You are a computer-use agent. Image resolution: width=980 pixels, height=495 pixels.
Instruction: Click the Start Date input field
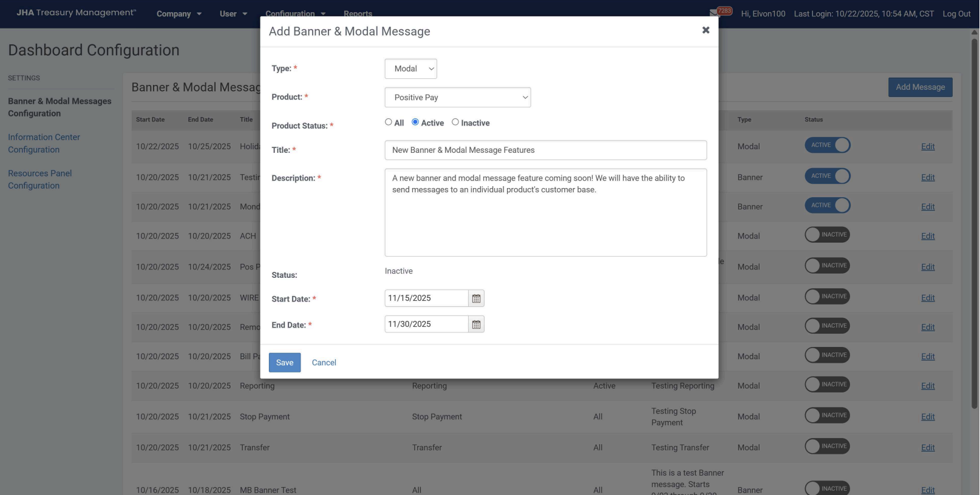coord(426,298)
